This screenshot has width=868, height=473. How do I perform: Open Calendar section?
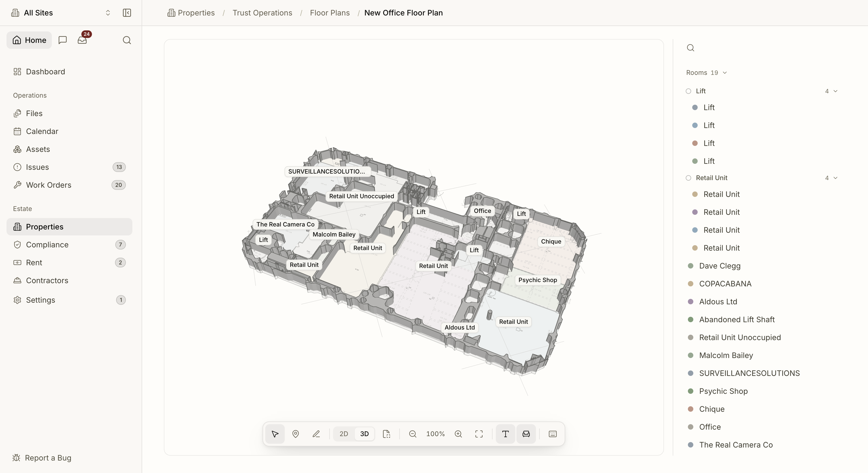pos(69,131)
